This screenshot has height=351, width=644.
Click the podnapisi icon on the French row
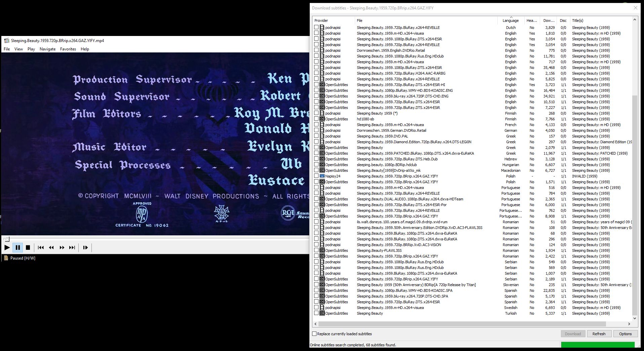tap(322, 125)
